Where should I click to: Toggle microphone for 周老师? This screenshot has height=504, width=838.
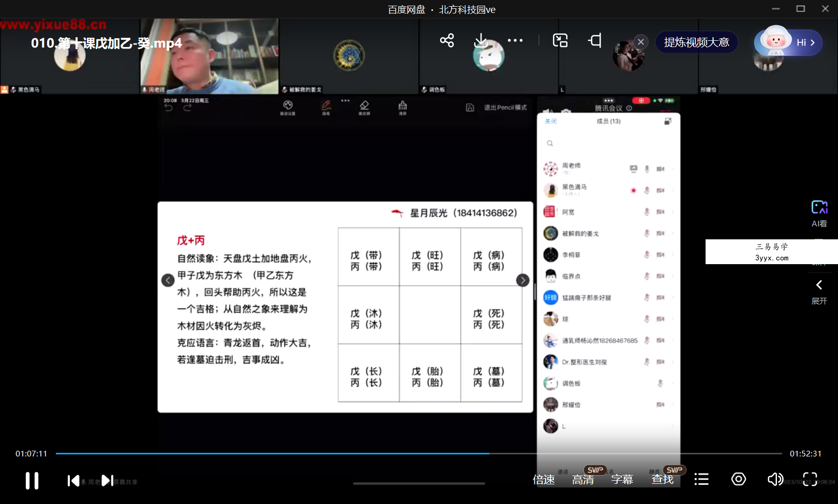click(x=647, y=169)
